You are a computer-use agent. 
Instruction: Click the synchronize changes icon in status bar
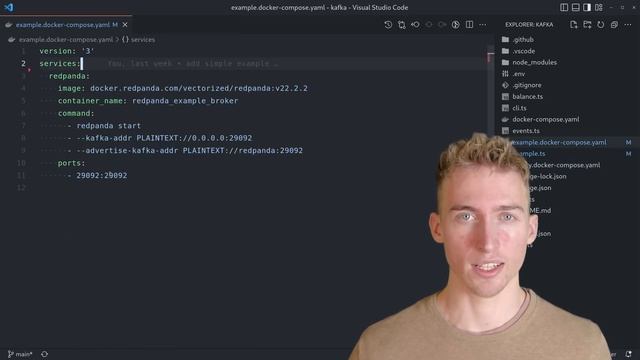point(44,354)
